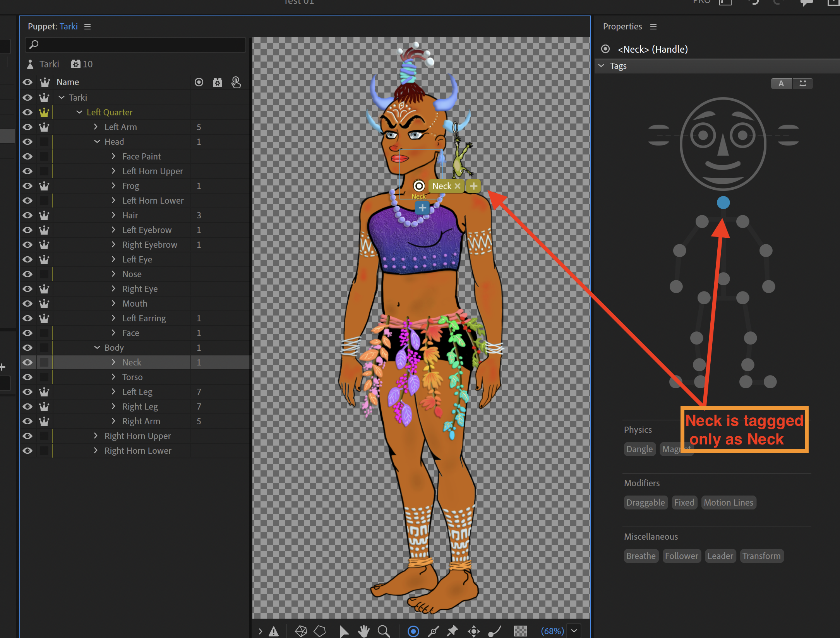Toggle visibility of the Torso layer
The width and height of the screenshot is (840, 638).
[x=27, y=377]
